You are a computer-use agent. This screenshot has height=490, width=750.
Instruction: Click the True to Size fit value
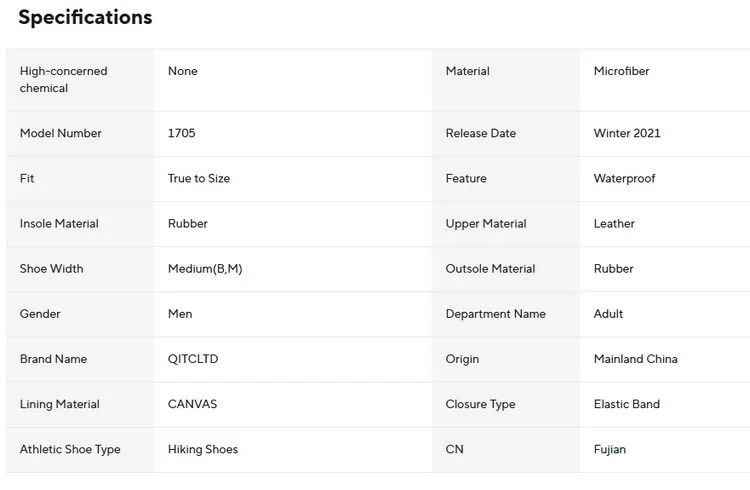[198, 178]
